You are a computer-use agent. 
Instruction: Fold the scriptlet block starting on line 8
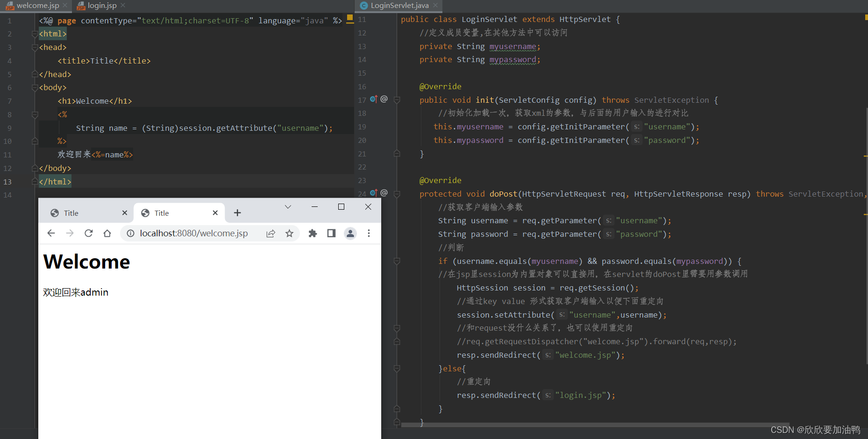click(35, 114)
